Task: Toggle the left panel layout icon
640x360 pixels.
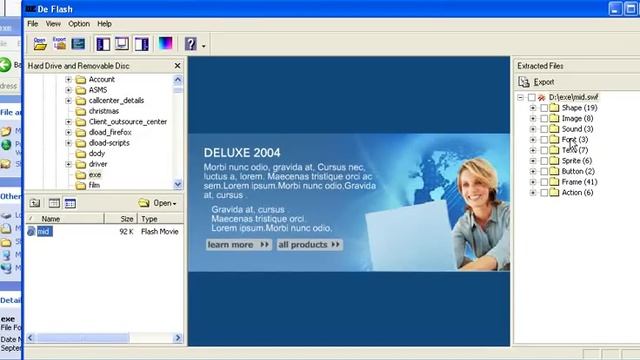Action: click(103, 44)
